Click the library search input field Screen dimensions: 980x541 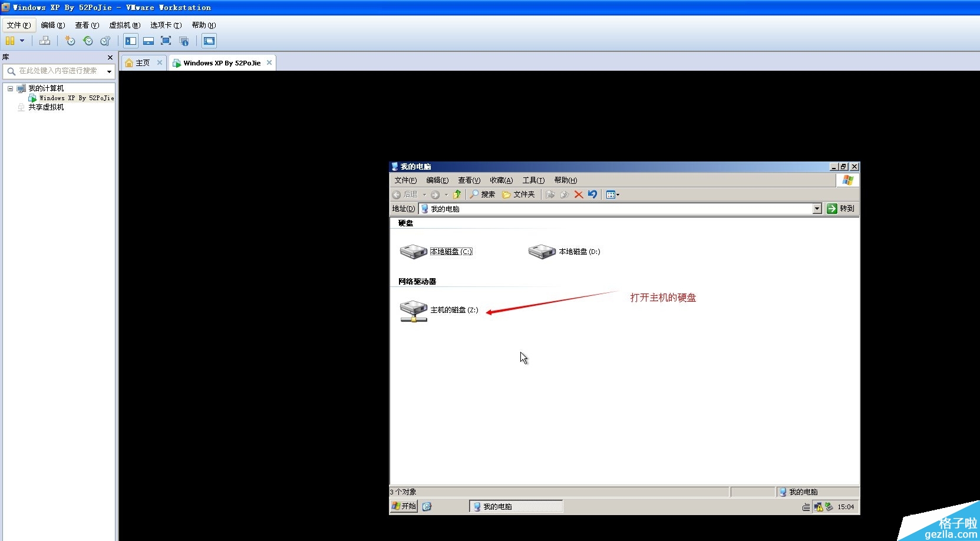tap(58, 71)
